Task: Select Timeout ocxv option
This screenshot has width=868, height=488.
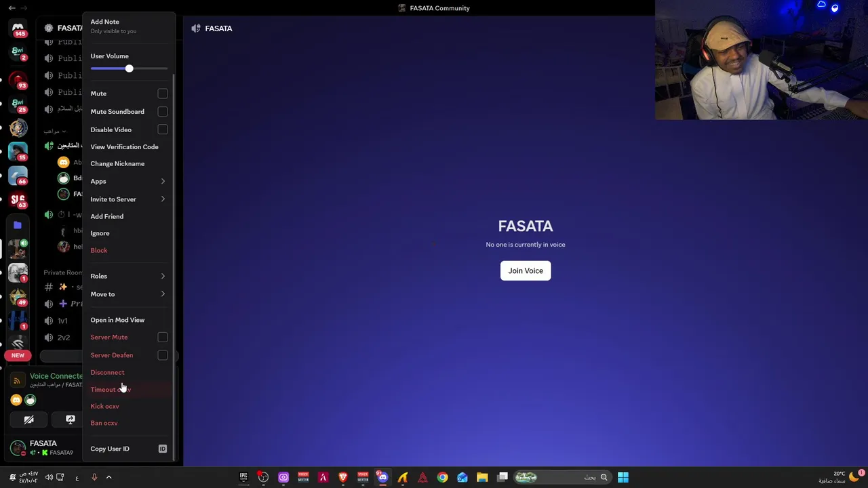Action: click(129, 389)
